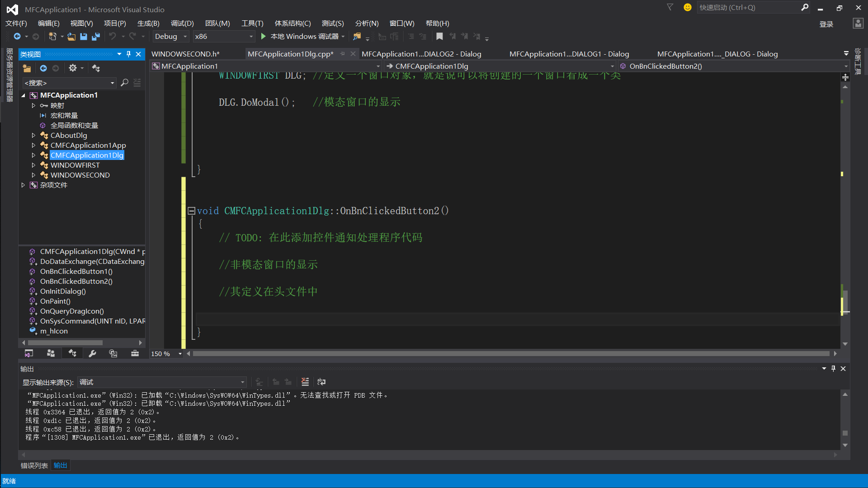Open the Property Manager wrench tab icon
This screenshot has height=488, width=868.
pyautogui.click(x=92, y=354)
